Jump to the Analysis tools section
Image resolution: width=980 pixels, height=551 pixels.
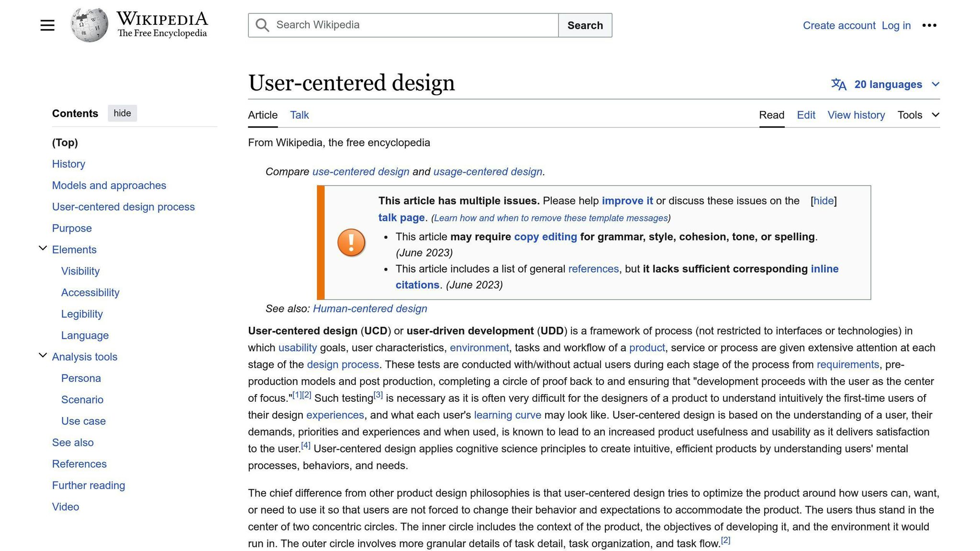85,357
